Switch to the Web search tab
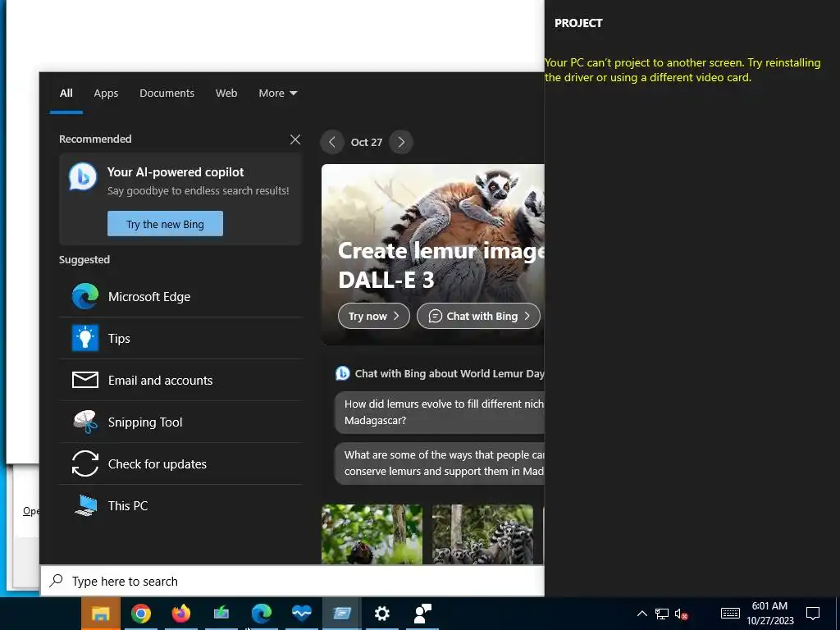This screenshot has height=630, width=840. click(x=226, y=94)
